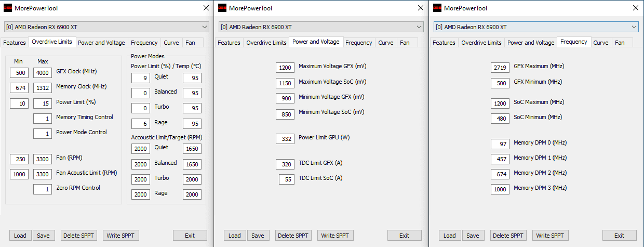Click GFX Minimum field in Frequency tab
This screenshot has width=644, height=247.
coord(500,83)
